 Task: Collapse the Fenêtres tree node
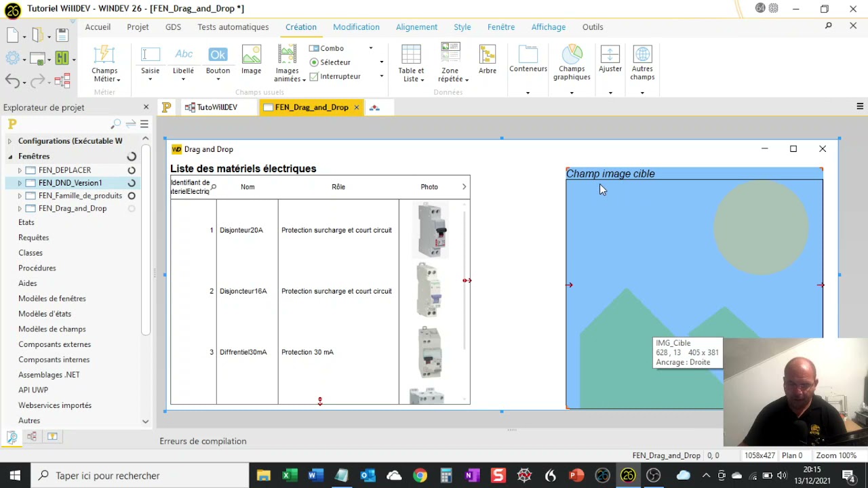click(x=9, y=157)
